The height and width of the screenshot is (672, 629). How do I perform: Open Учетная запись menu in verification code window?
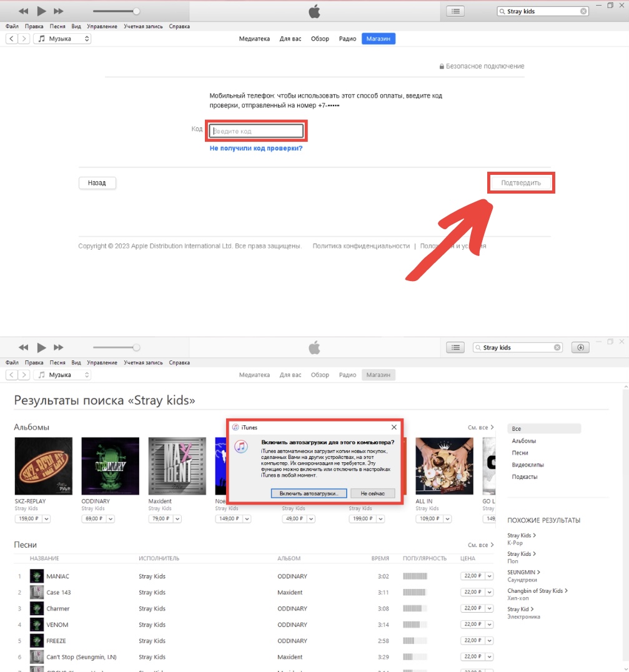(x=143, y=27)
